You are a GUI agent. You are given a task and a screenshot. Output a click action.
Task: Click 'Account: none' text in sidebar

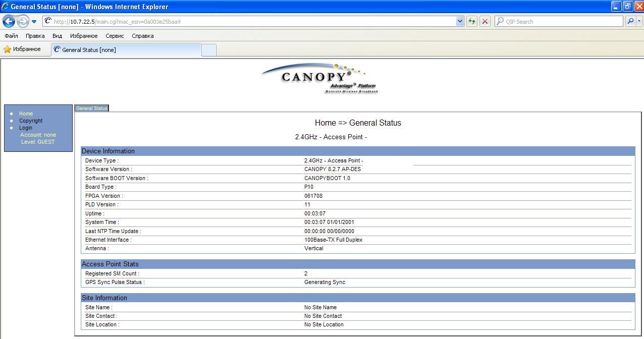pyautogui.click(x=38, y=135)
